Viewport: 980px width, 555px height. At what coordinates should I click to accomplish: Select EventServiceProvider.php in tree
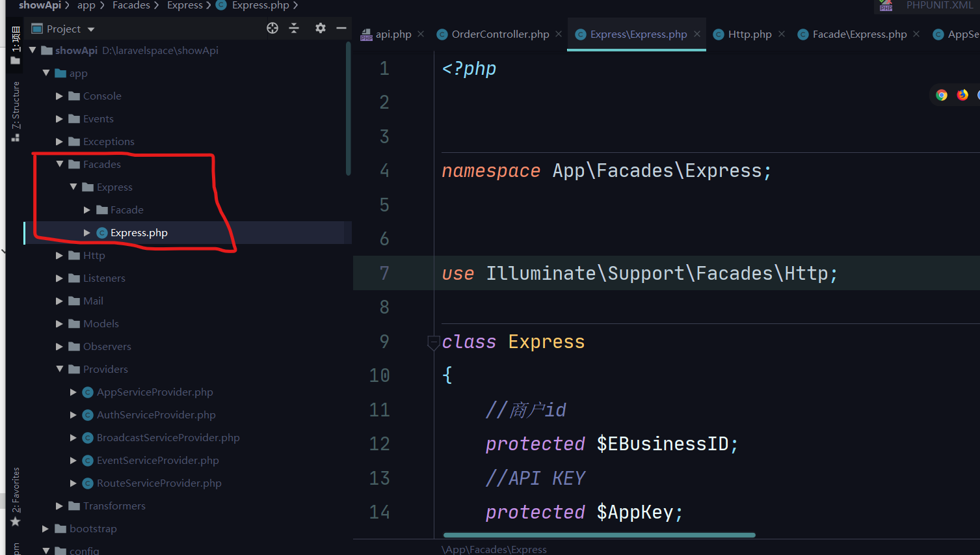pos(158,460)
